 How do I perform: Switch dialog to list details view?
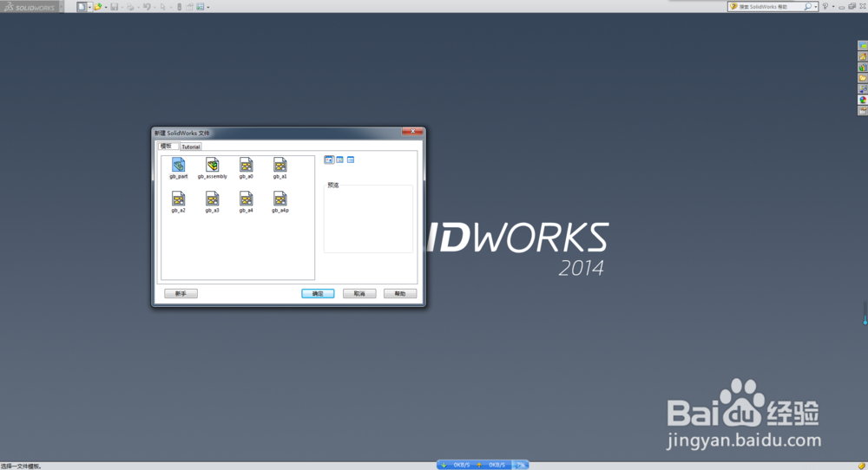click(x=351, y=160)
